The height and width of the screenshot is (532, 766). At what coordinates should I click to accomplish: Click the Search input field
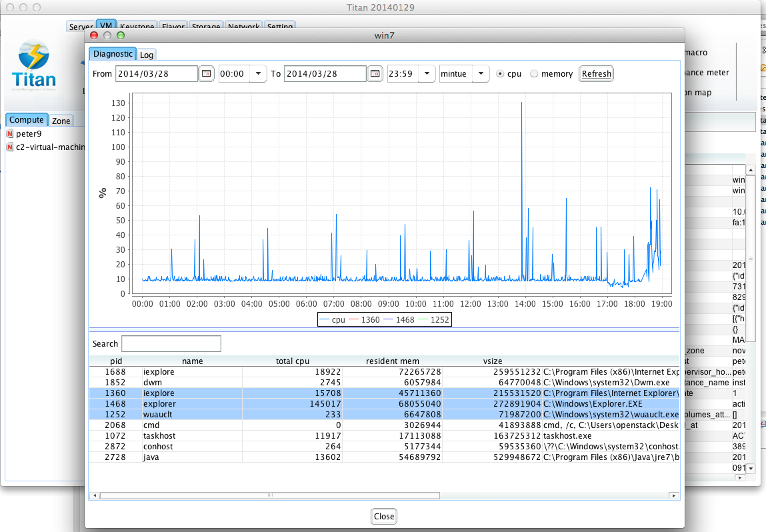pos(171,343)
